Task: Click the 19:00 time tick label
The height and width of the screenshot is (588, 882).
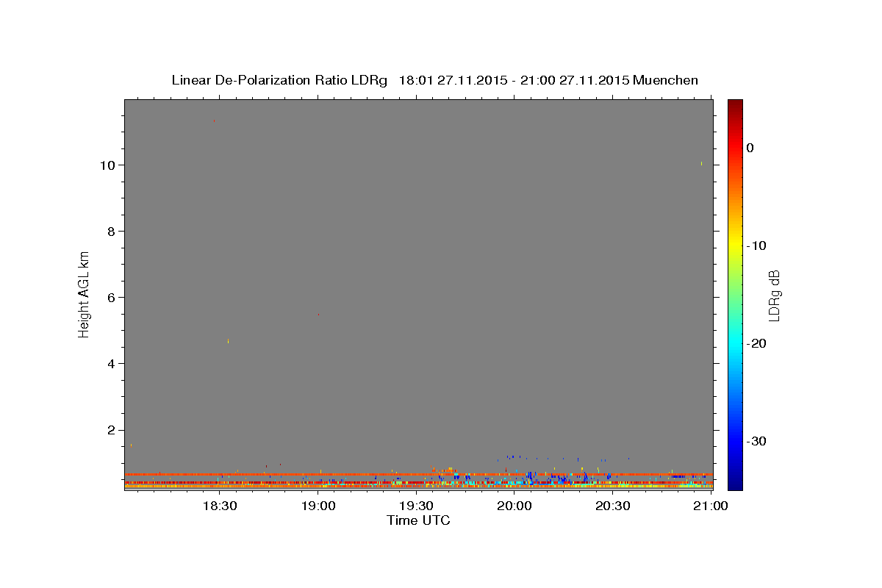Action: pos(318,506)
